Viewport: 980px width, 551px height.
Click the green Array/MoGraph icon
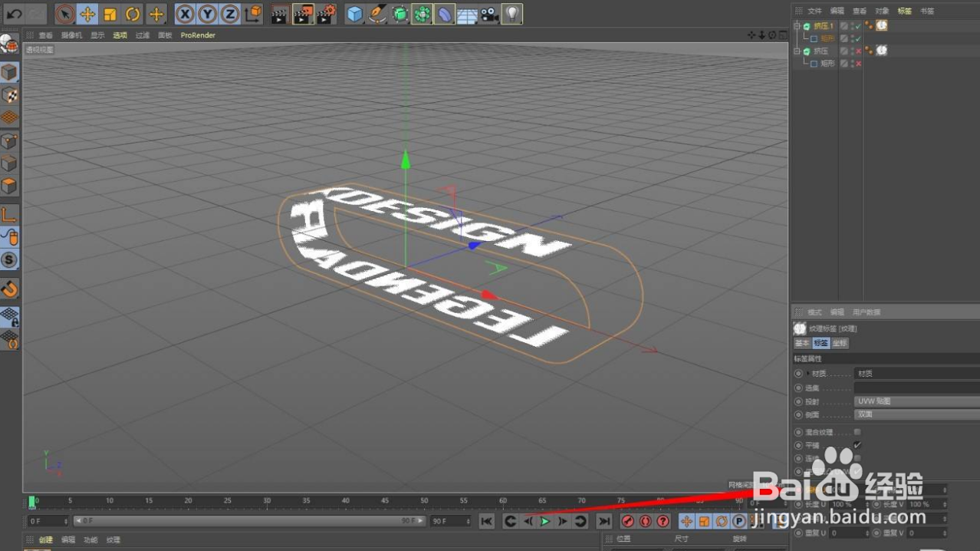pos(422,14)
